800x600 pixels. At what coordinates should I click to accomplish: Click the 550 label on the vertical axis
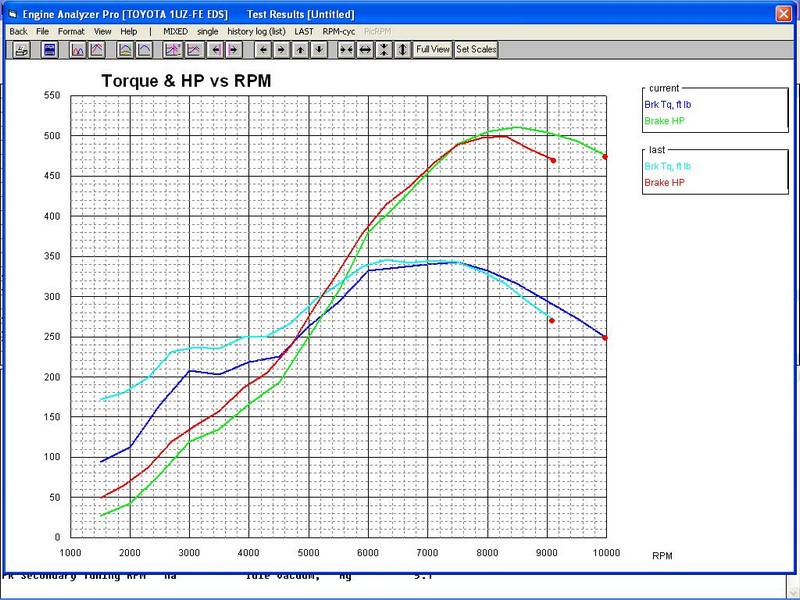[52, 95]
